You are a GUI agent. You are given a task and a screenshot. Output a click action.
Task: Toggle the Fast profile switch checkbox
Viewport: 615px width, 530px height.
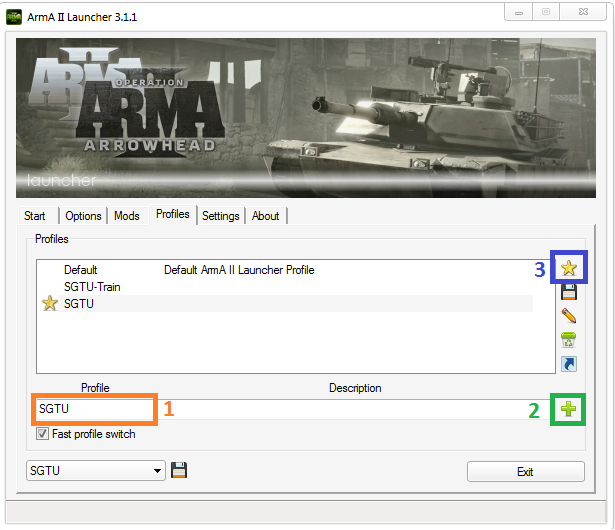click(42, 433)
